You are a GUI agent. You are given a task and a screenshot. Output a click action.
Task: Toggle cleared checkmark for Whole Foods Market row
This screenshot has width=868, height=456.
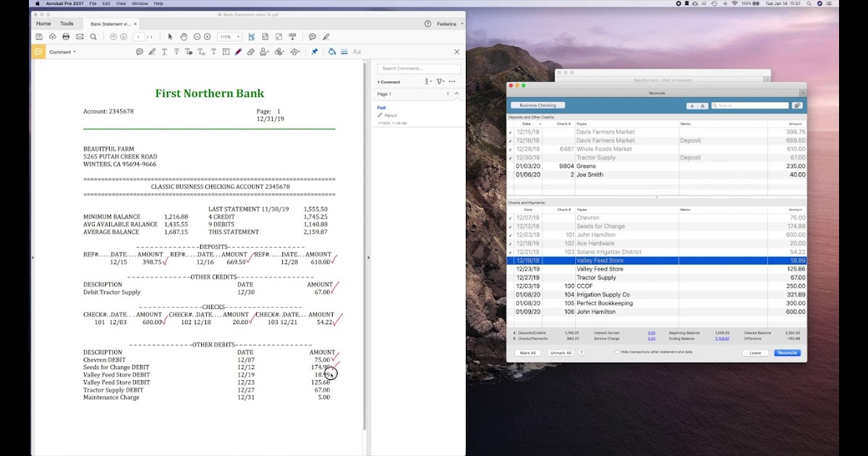pyautogui.click(x=511, y=149)
